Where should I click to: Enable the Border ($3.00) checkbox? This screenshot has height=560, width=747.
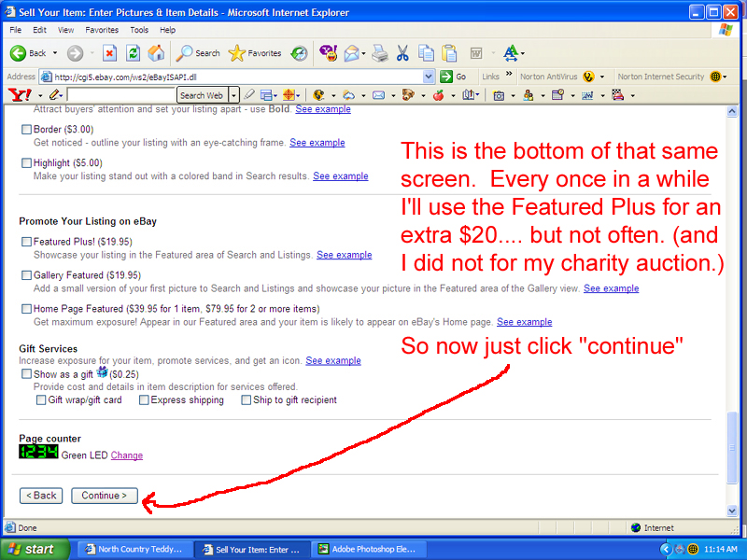point(26,130)
